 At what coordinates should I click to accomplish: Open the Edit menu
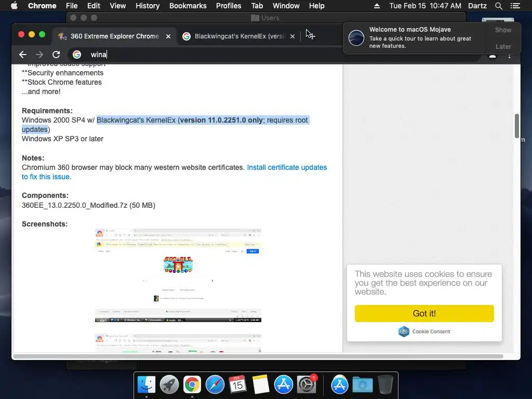tap(94, 6)
